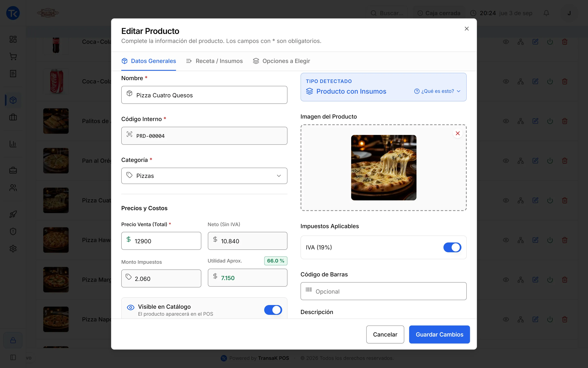
Task: Open the bar chart reports sidebar icon
Action: [13, 144]
